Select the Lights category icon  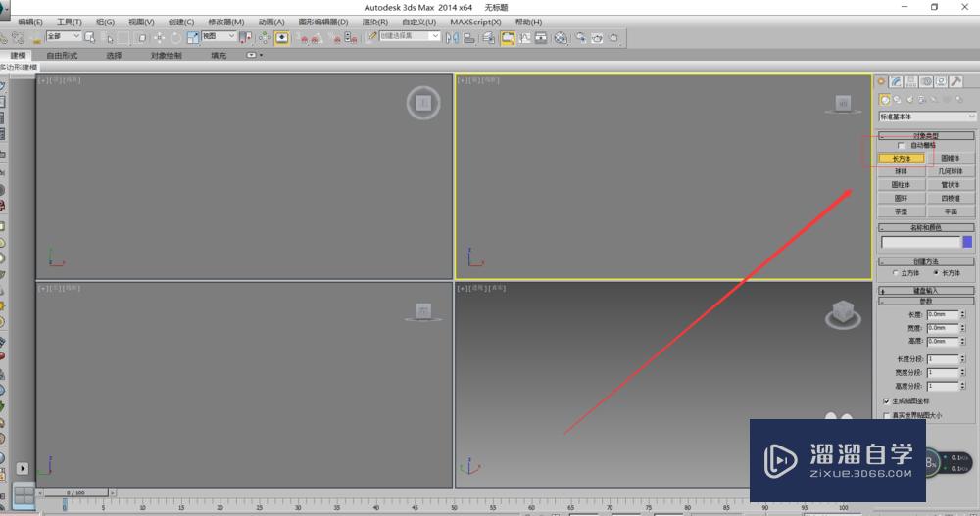[x=910, y=99]
